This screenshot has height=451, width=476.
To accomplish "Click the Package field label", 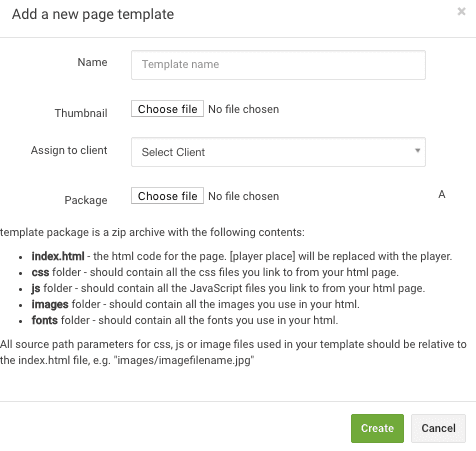I will tap(86, 200).
